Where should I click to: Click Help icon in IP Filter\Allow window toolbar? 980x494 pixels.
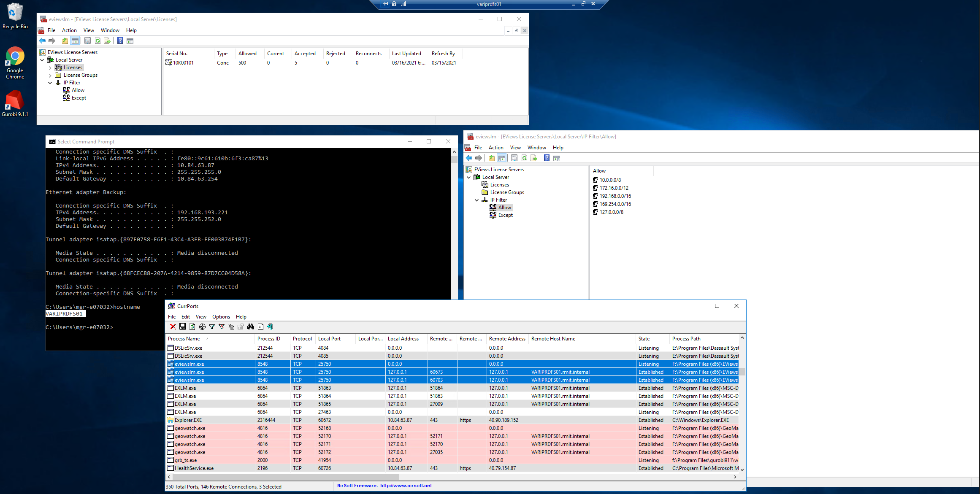547,158
